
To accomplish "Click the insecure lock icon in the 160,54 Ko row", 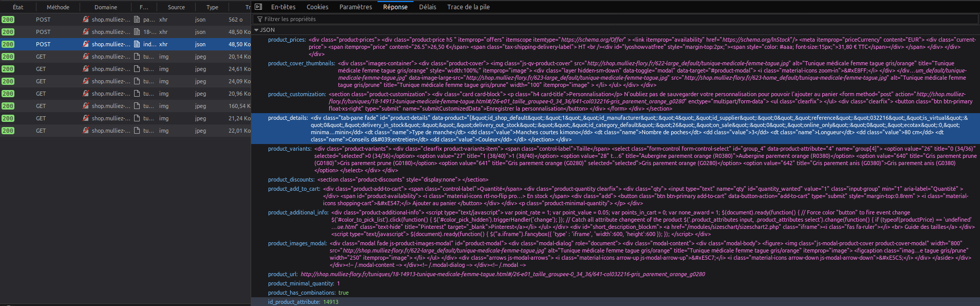I will 86,106.
